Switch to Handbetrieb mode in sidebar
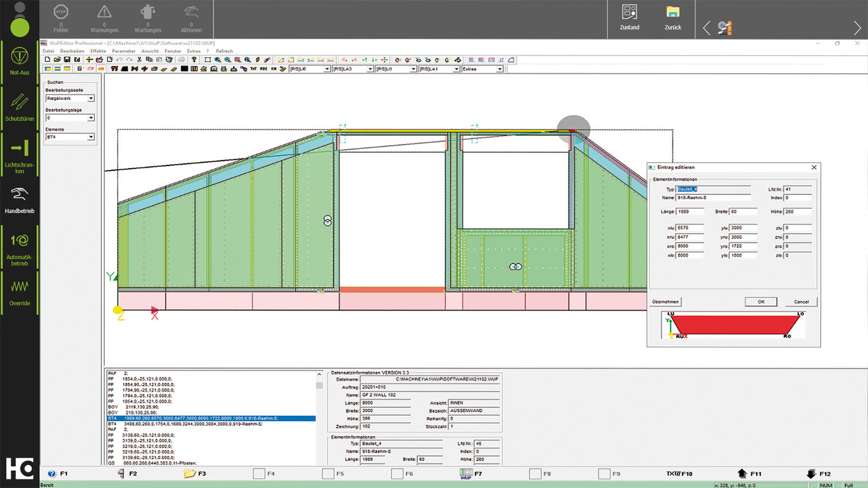 pyautogui.click(x=20, y=201)
